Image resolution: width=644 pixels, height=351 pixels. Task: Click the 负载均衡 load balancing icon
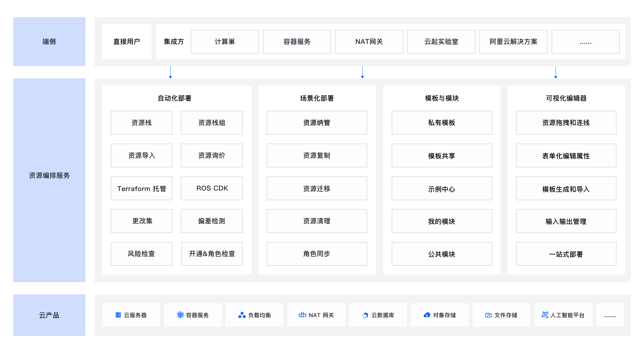(241, 315)
